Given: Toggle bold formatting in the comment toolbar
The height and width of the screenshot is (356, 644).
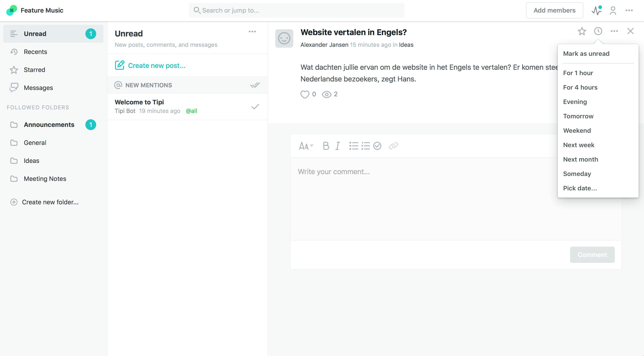Looking at the screenshot, I should coord(326,146).
